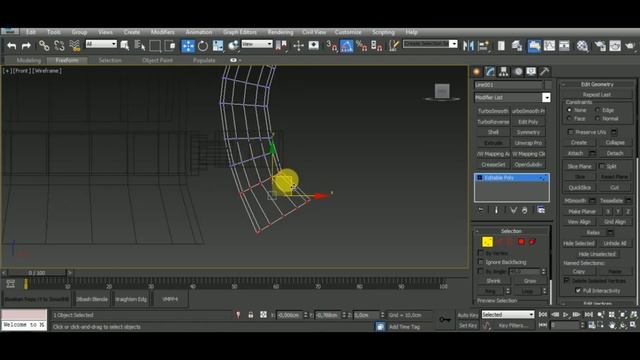Screen dimensions: 640x360
Task: Select the Select and Link tool
Action: point(44,46)
